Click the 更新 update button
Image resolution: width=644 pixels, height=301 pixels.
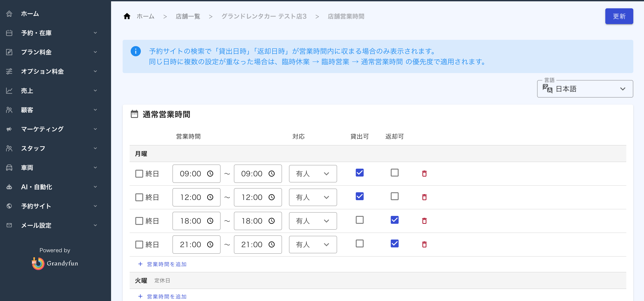pos(619,16)
